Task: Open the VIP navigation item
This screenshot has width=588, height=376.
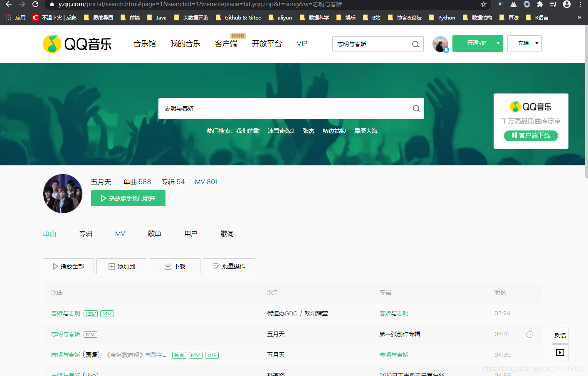Action: [x=302, y=44]
